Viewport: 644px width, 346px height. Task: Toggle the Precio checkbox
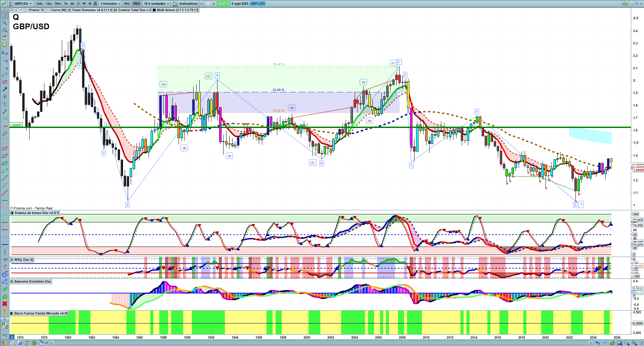click(27, 10)
